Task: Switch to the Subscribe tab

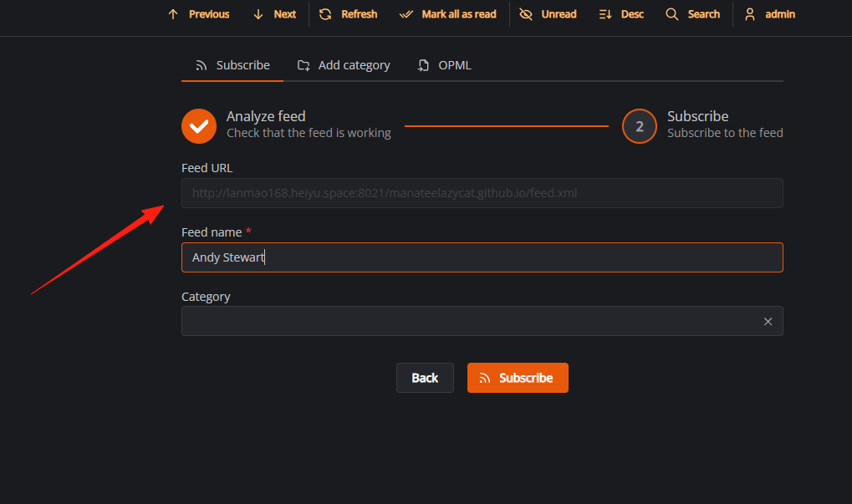Action: coord(232,65)
